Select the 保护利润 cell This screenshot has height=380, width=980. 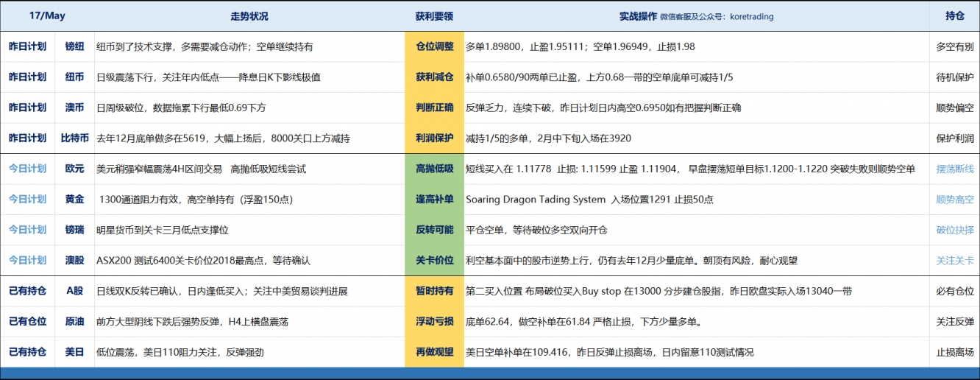pyautogui.click(x=954, y=138)
